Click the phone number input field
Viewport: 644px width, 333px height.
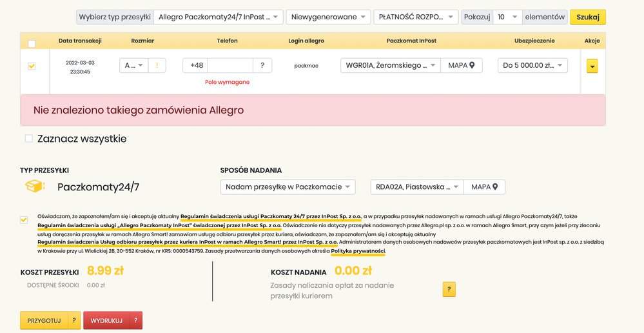pos(230,66)
